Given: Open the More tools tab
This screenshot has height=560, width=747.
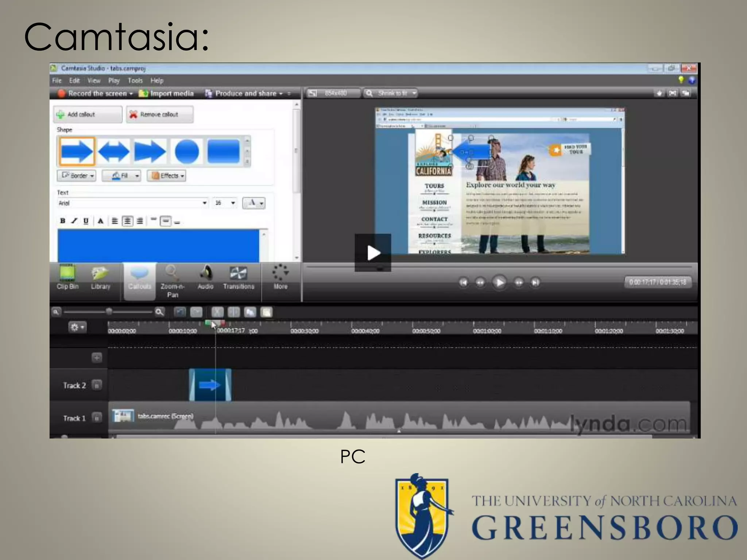Looking at the screenshot, I should [280, 277].
